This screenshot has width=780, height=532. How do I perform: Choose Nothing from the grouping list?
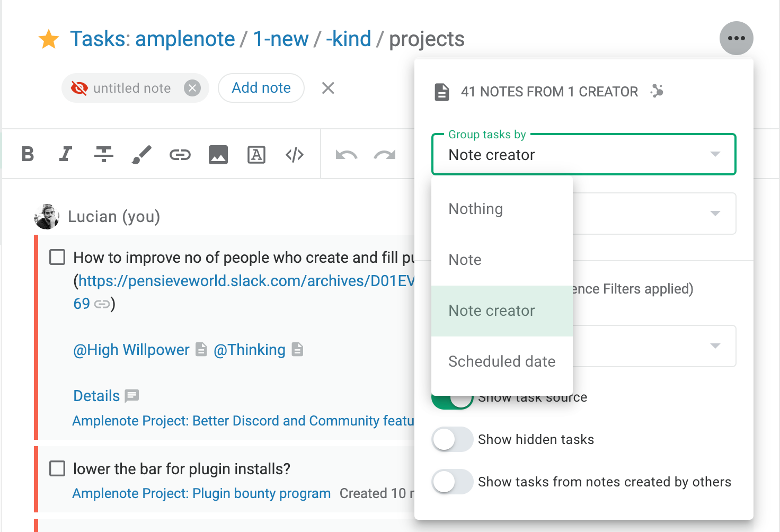coord(502,209)
